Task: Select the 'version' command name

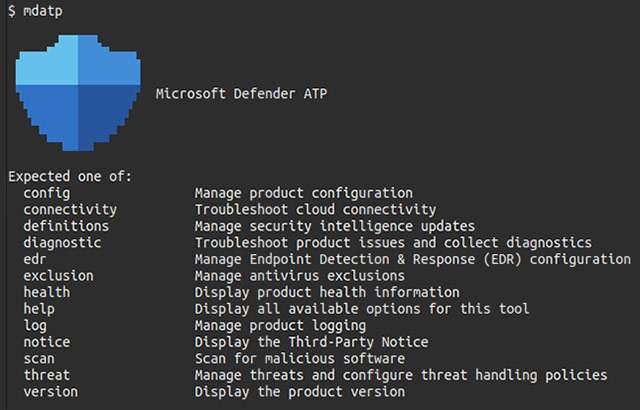Action: (x=50, y=392)
